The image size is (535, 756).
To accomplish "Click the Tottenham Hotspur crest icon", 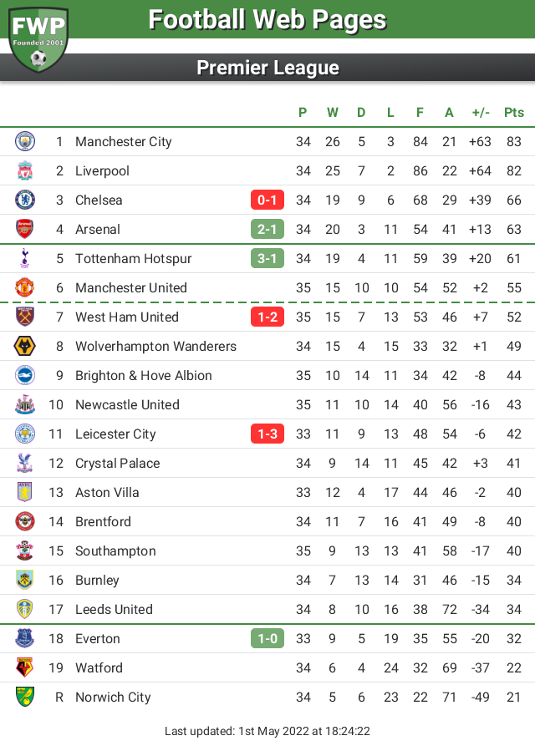I will [25, 258].
